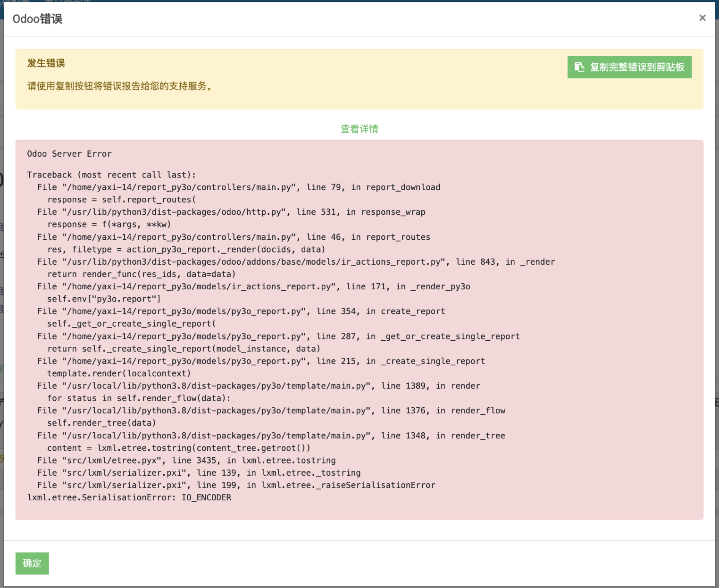The height and width of the screenshot is (588, 719).
Task: Click 'self.env["py3o.report"]' line
Action: click(x=104, y=299)
